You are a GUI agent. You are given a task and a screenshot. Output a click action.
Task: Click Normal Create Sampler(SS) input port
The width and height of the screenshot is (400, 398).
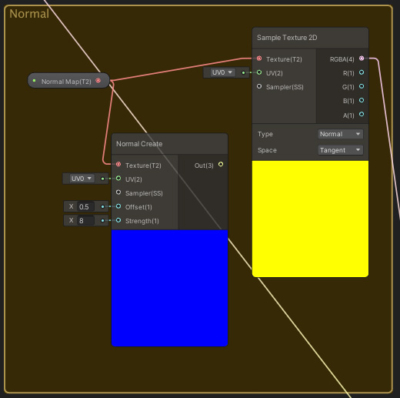(118, 193)
